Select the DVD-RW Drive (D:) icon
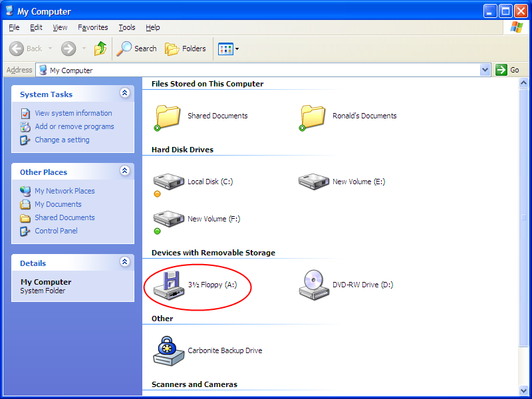Image resolution: width=532 pixels, height=399 pixels. point(314,285)
